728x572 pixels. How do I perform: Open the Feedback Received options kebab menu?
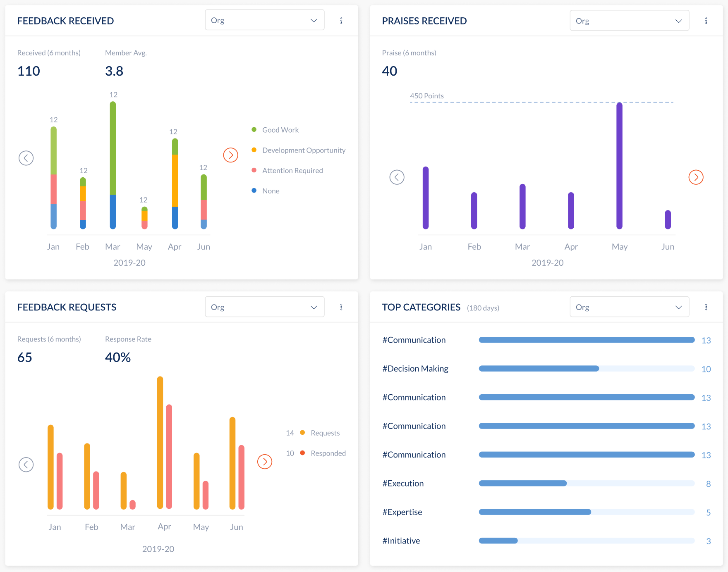342,20
